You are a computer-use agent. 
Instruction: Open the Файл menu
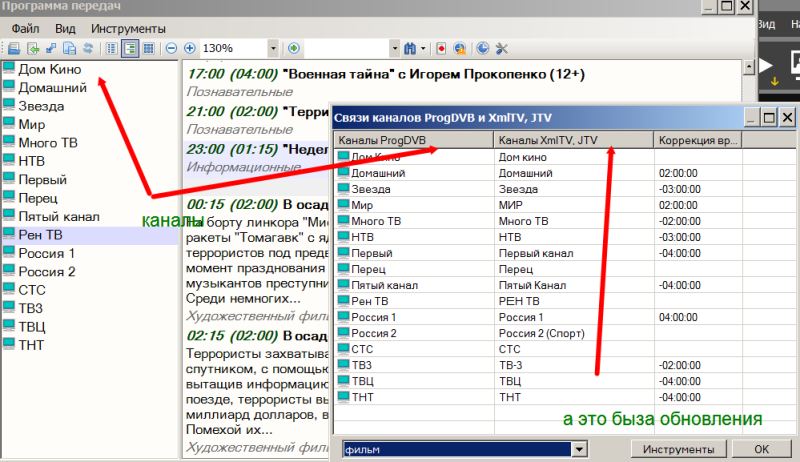click(x=25, y=29)
